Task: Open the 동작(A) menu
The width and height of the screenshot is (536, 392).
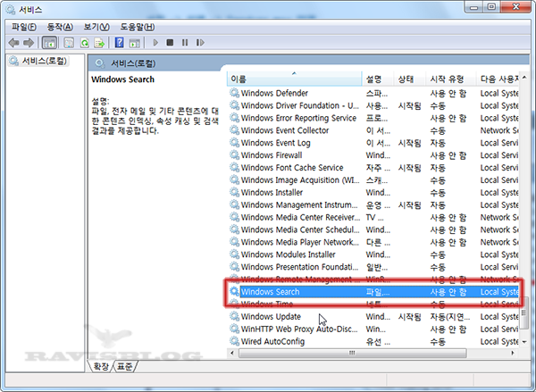Action: (60, 27)
